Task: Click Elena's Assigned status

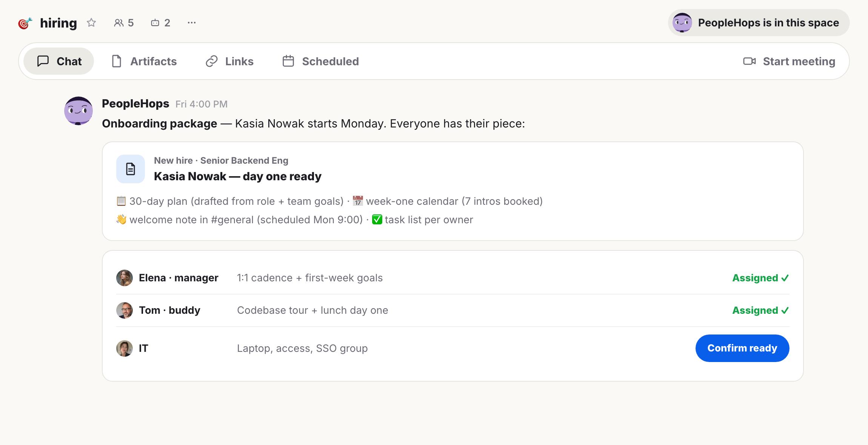Action: 760,278
